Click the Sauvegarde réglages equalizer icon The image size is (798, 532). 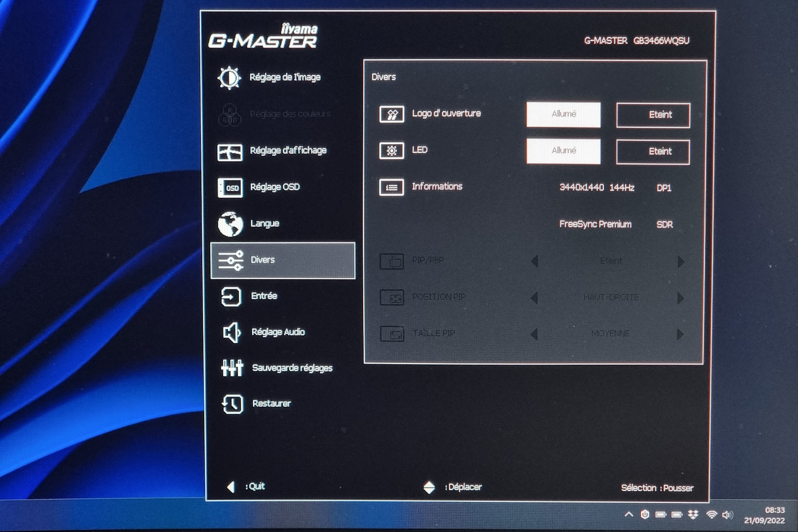click(232, 368)
